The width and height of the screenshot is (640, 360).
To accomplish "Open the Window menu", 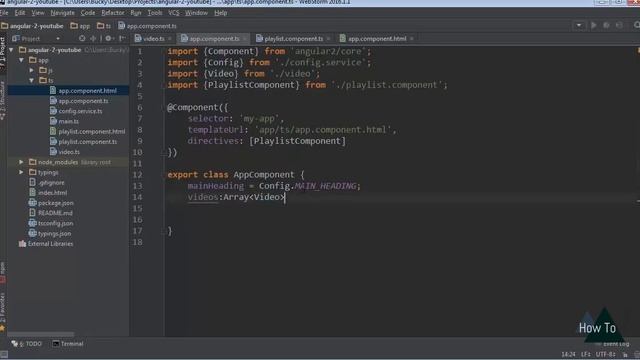I will click(196, 13).
